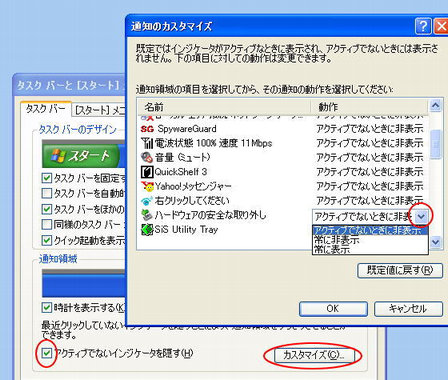Click the list scrollbar thumb

click(x=435, y=144)
